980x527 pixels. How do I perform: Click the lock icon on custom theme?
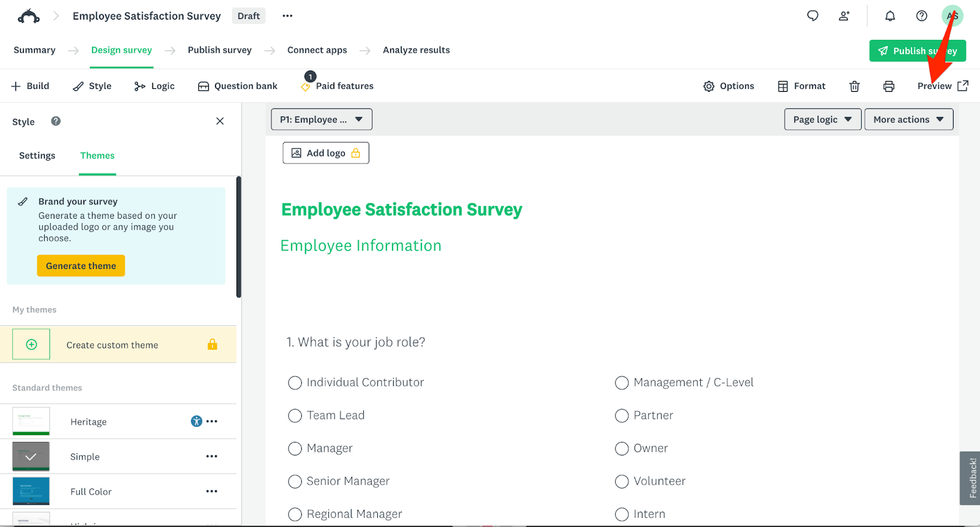pyautogui.click(x=212, y=344)
